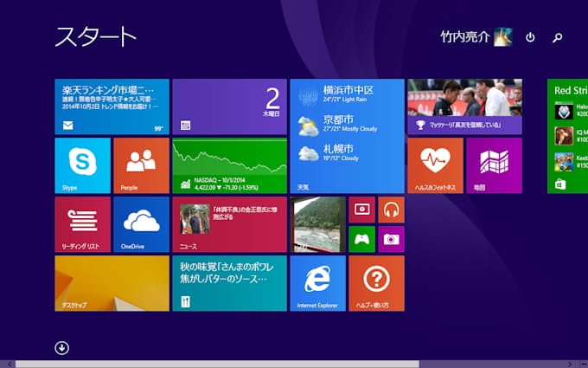Launch the People app tile
Viewport: 588px width, 368px height.
(141, 165)
